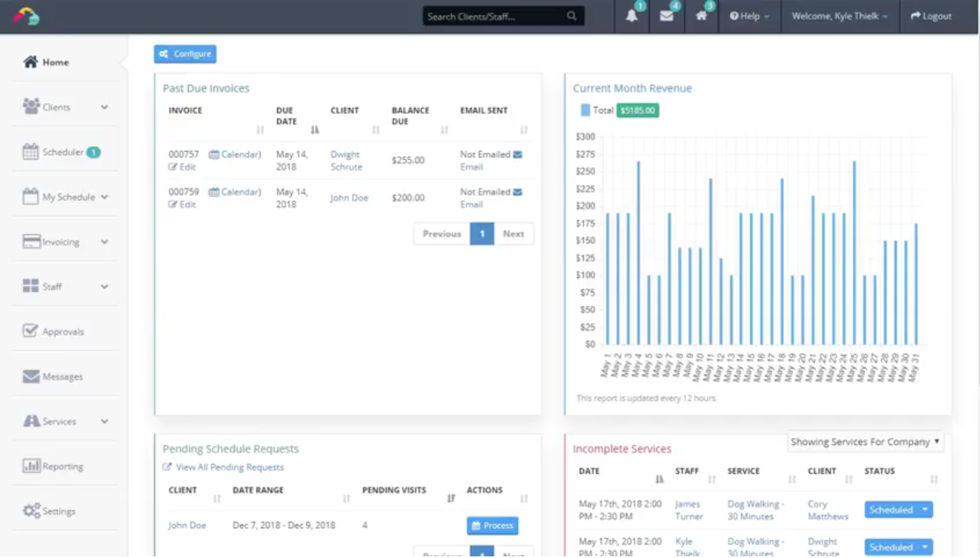Click the $255.00 balance due value
This screenshot has width=980, height=558.
coord(408,161)
